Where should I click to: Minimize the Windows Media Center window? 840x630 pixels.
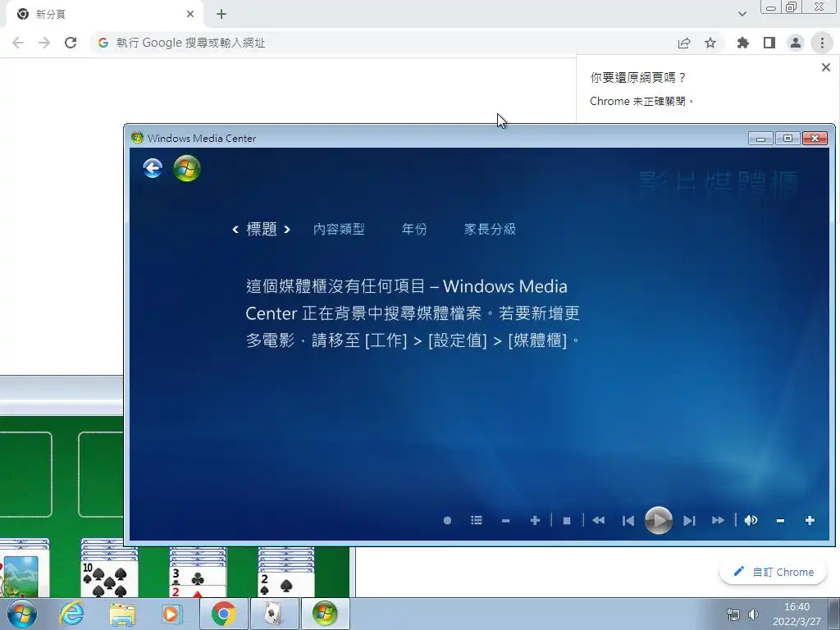(760, 138)
